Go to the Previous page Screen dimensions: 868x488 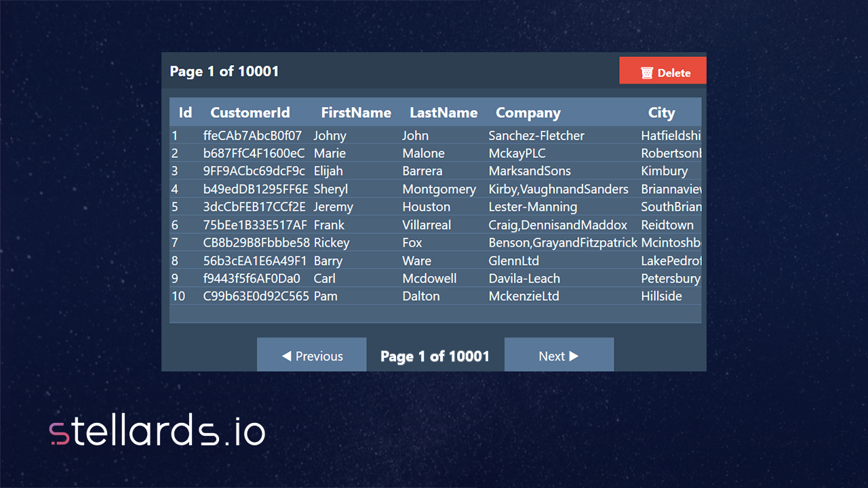coord(312,355)
